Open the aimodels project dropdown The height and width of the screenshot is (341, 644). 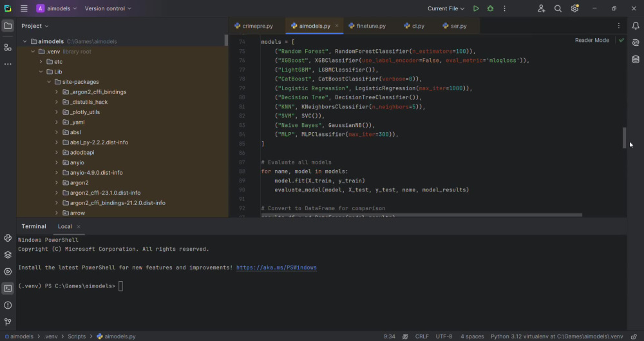[57, 8]
